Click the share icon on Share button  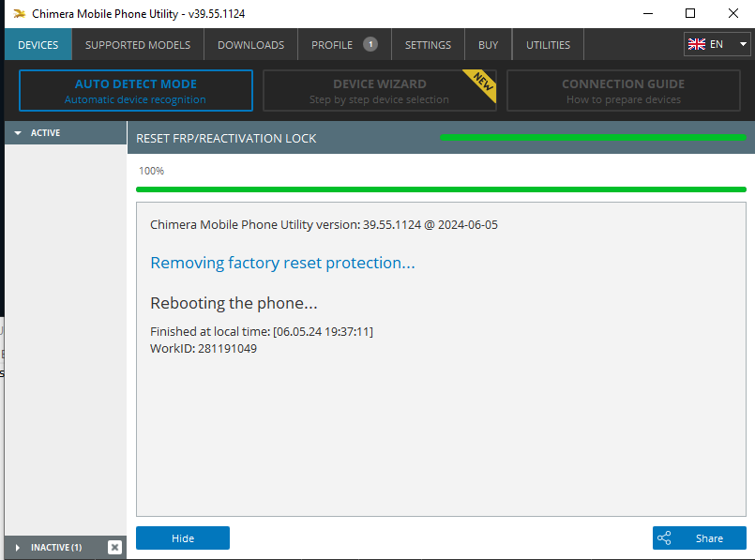pyautogui.click(x=665, y=538)
